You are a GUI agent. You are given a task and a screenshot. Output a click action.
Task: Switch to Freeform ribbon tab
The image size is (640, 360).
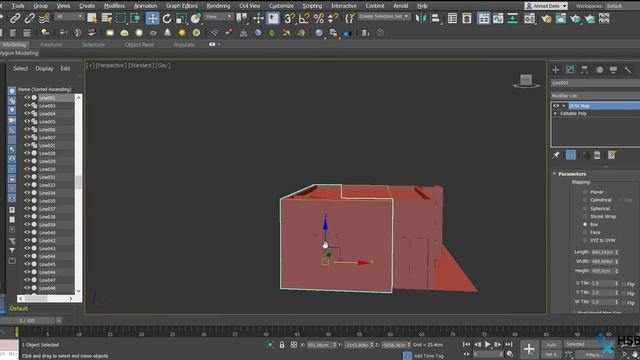tap(51, 44)
